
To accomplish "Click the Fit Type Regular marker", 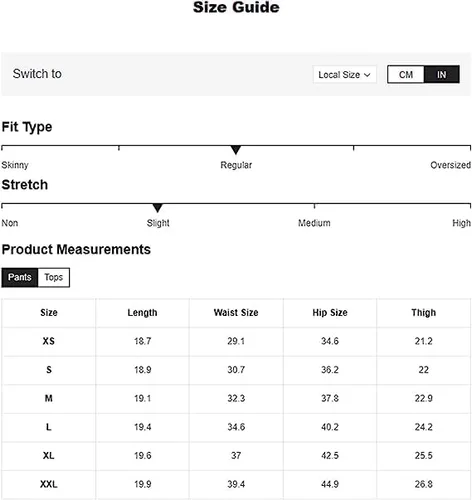I will (236, 150).
